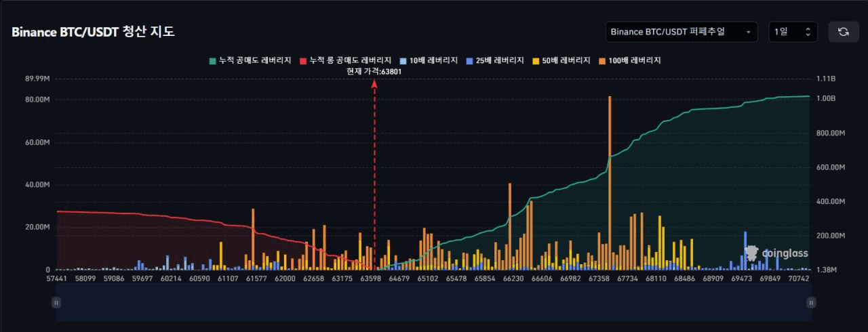
Task: Click the 61107 price axis label
Action: (228, 278)
